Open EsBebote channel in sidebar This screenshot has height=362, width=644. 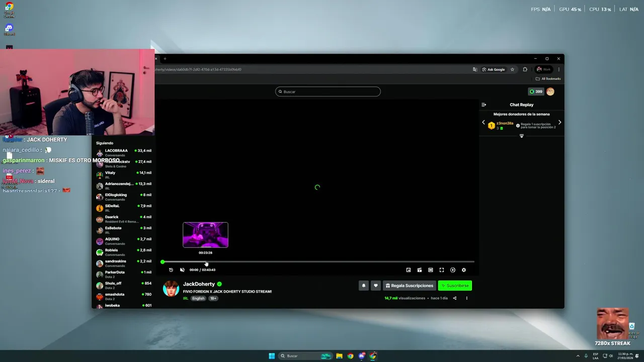(124, 230)
